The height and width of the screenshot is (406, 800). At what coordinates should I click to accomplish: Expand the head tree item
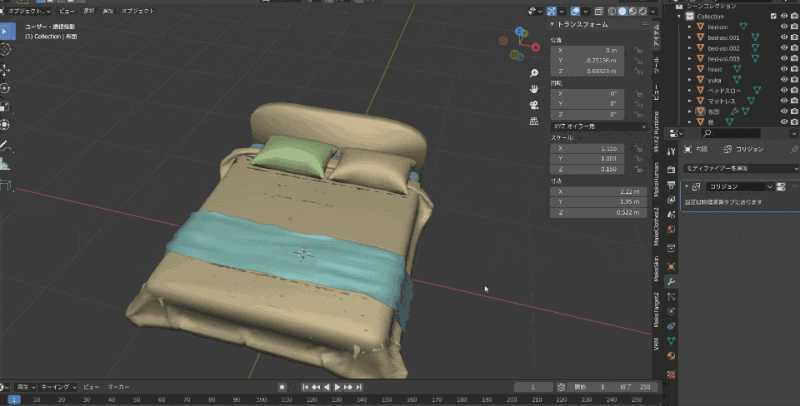pos(690,69)
